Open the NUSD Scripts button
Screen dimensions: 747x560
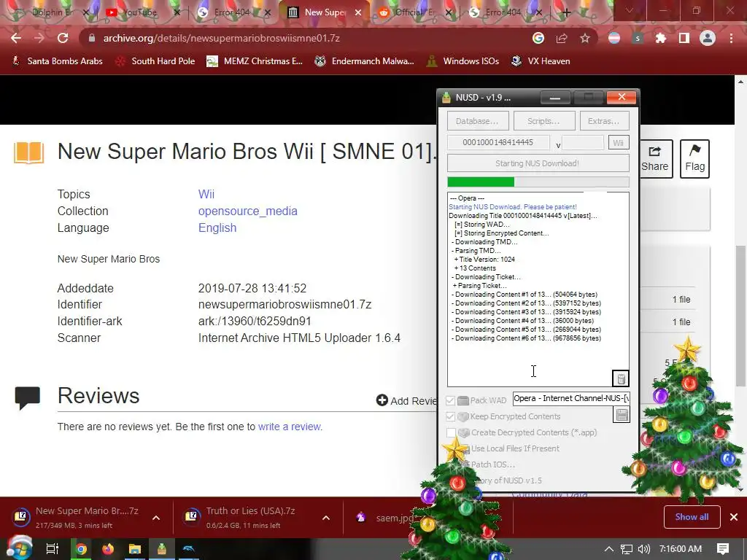(544, 121)
